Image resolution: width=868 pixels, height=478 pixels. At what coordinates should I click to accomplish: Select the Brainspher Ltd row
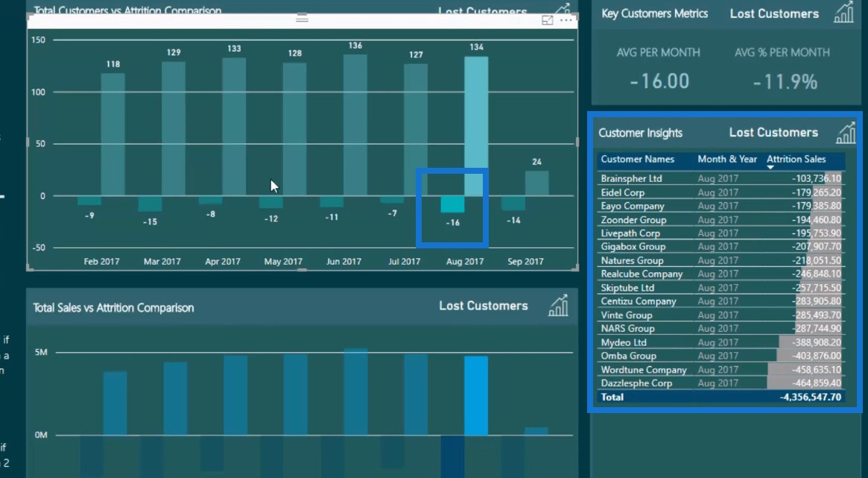(x=720, y=178)
